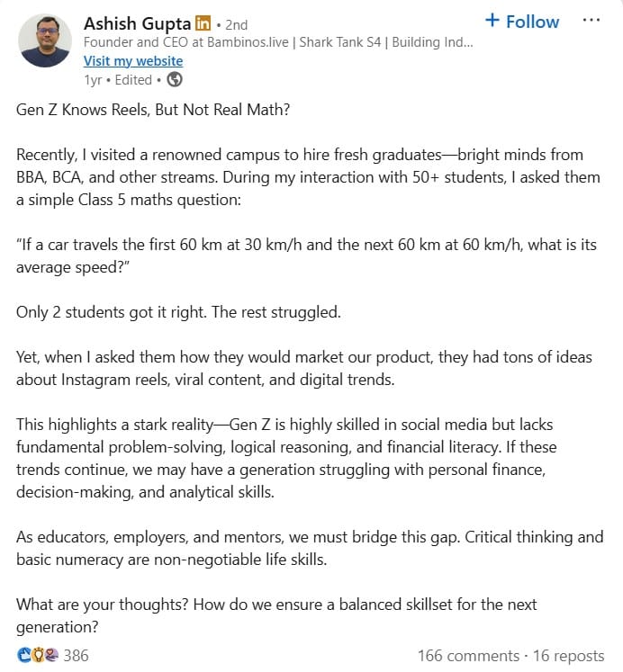Click the 2nd degree connection label
Image resolution: width=623 pixels, height=672 pixels.
click(236, 24)
